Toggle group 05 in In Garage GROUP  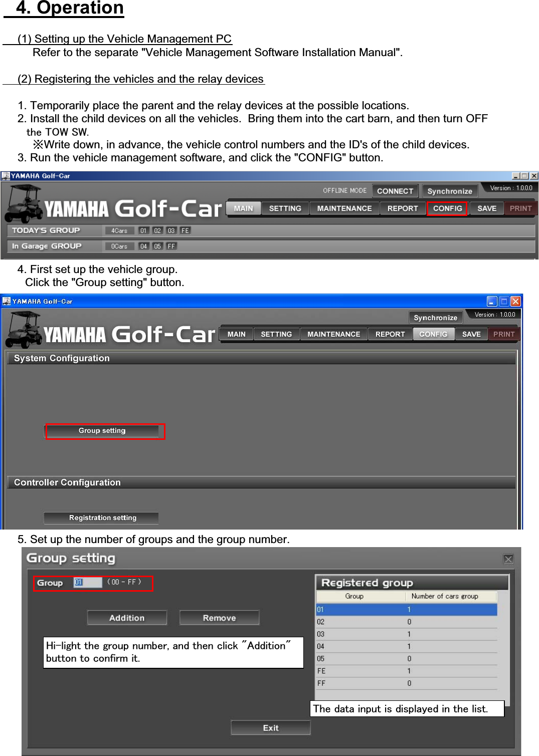coord(157,246)
